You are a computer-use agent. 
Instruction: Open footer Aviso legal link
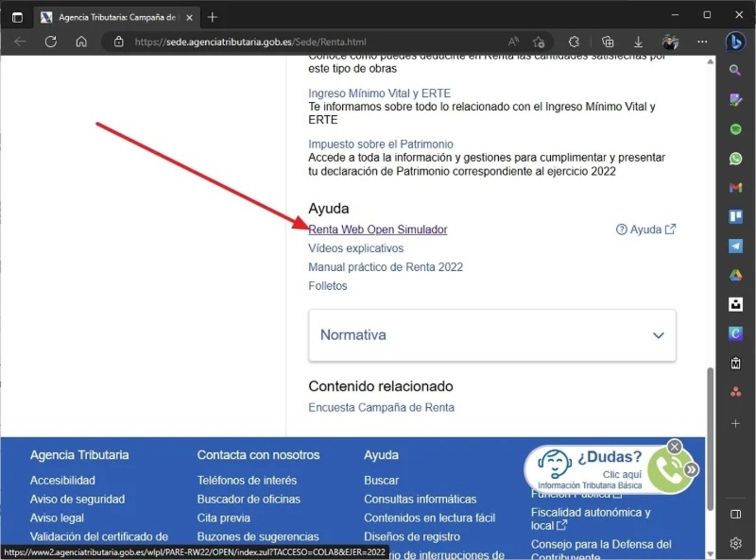point(57,518)
